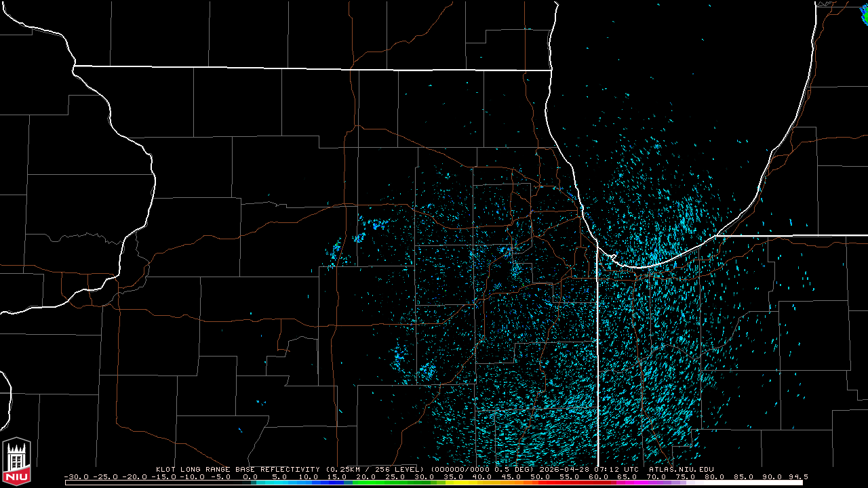Click the KLOT Long Range Base Reflectivity title

pyautogui.click(x=239, y=469)
